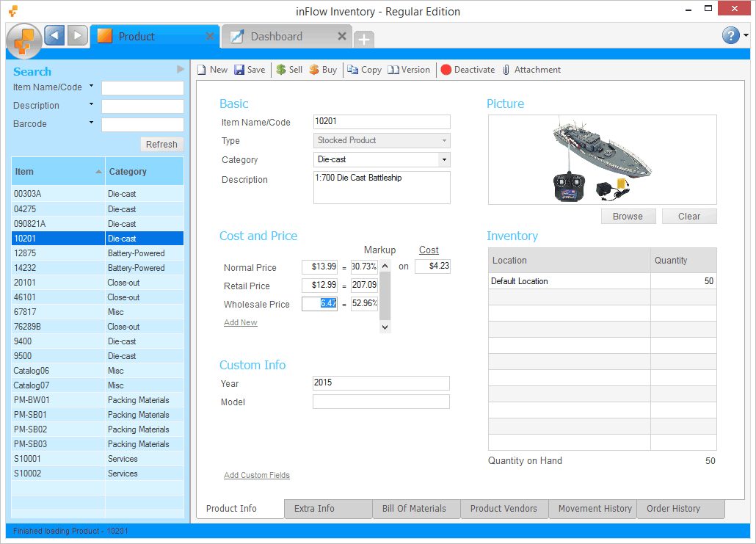Deactivate the product with red icon
The height and width of the screenshot is (544, 756).
tap(446, 70)
